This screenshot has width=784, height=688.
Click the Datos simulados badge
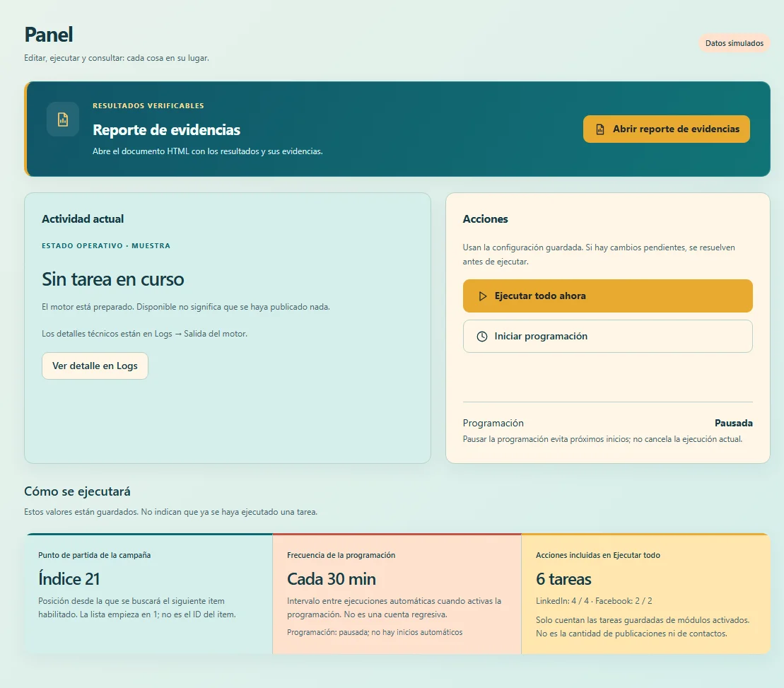click(x=734, y=44)
